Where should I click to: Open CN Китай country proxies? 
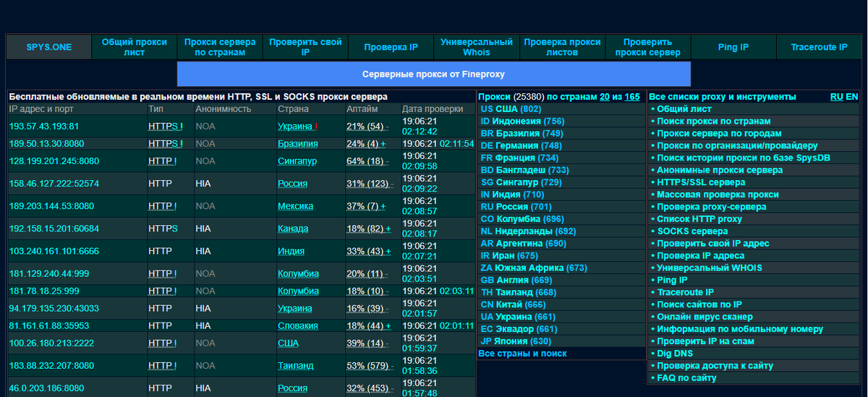click(513, 304)
